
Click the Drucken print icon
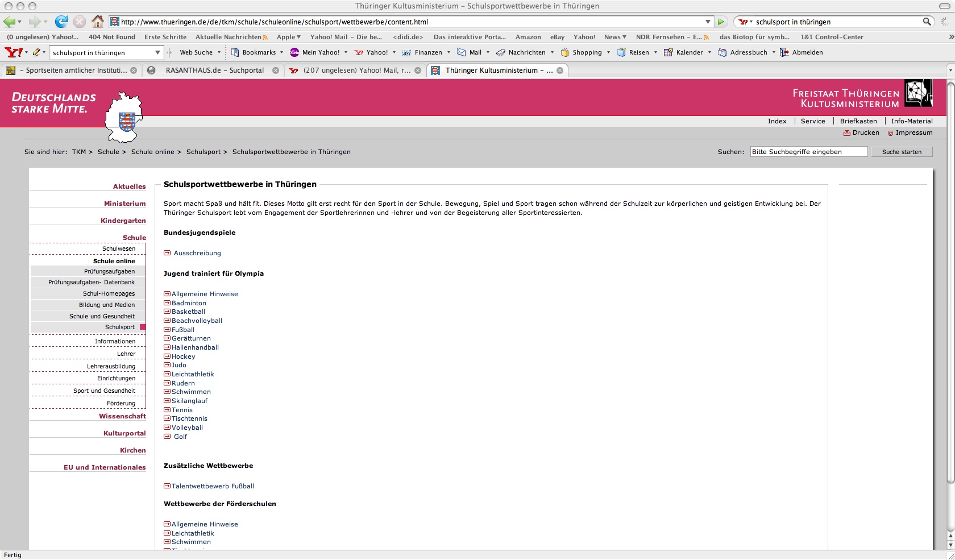point(847,133)
